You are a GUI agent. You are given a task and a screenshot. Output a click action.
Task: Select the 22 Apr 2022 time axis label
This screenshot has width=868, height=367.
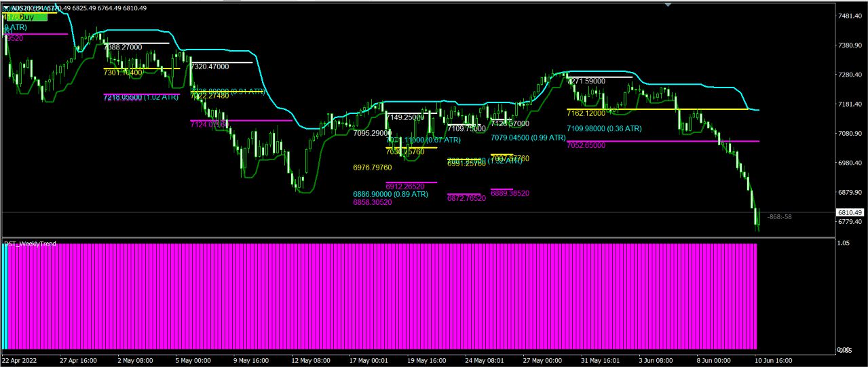coord(20,361)
